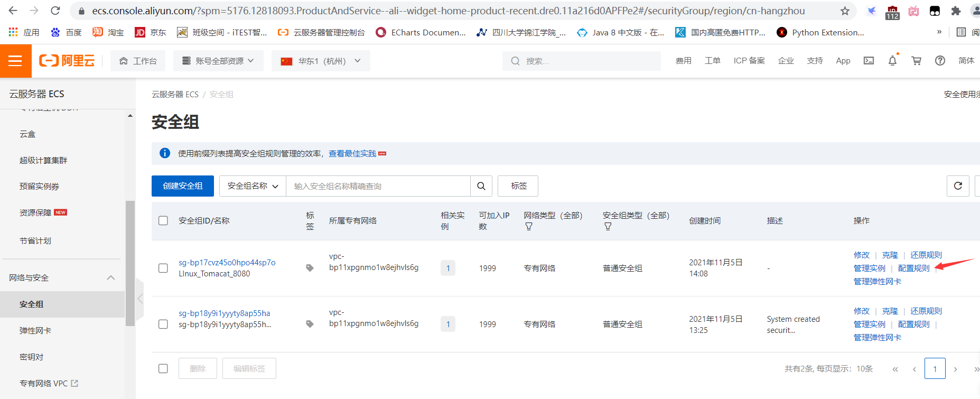Click 管理弹性网卡 for LInux_Tomacat_8080 row
Screen dimensions: 980x399
(878, 281)
